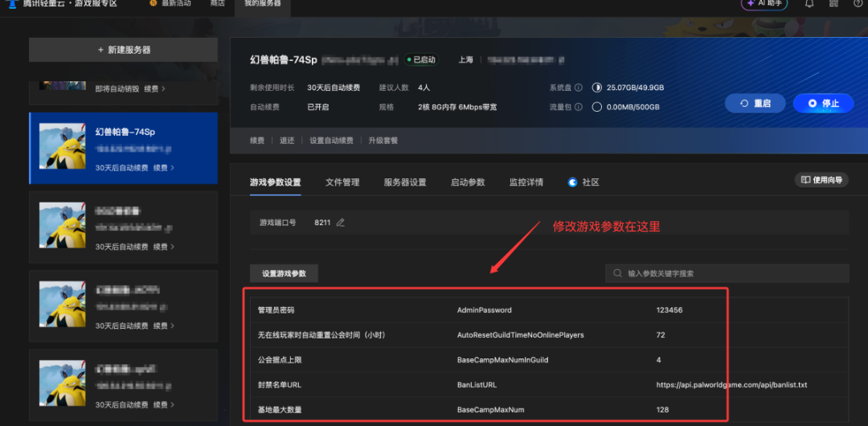Click the 流量包 usage circle indicator
This screenshot has height=426, width=868.
click(596, 107)
